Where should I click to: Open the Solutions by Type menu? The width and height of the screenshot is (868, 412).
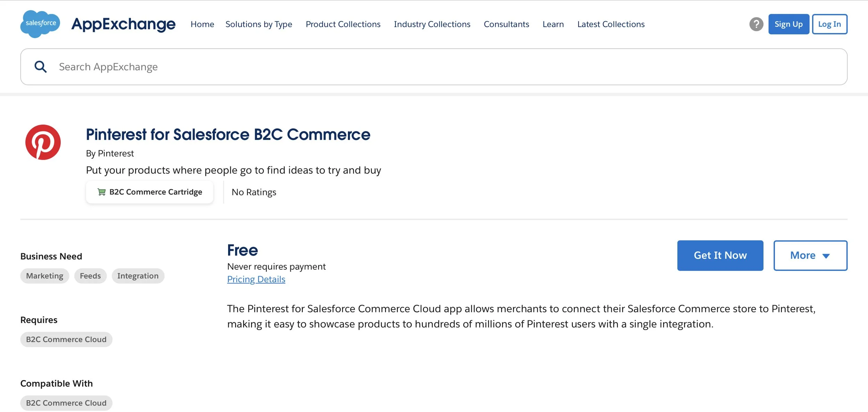(x=259, y=24)
